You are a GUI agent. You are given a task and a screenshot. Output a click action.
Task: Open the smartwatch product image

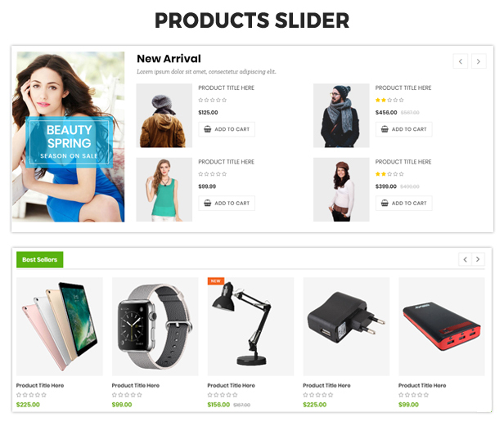(x=155, y=326)
